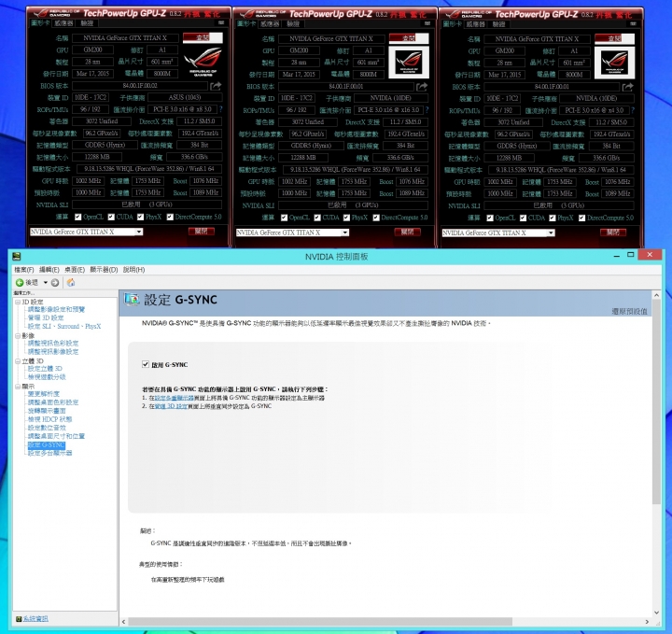This screenshot has width=672, height=634.
Task: Click ROG logo in right GPU-Z window
Action: (x=614, y=63)
